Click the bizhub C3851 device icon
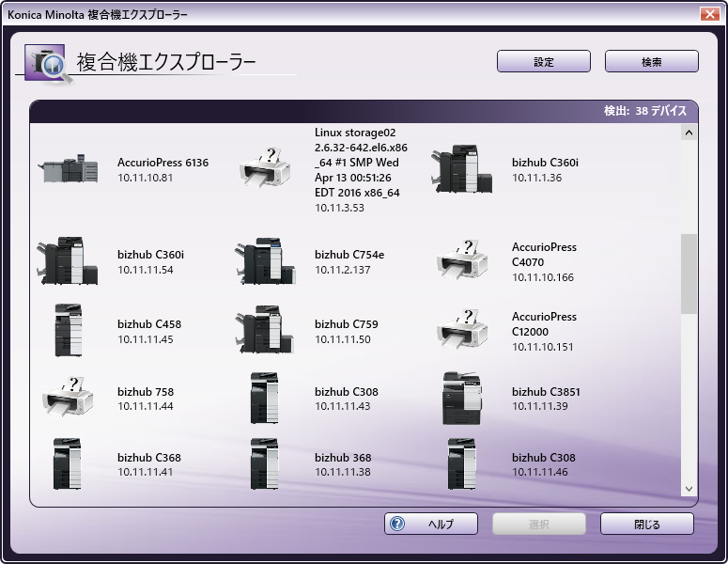Viewport: 728px width, 564px height. tap(462, 399)
